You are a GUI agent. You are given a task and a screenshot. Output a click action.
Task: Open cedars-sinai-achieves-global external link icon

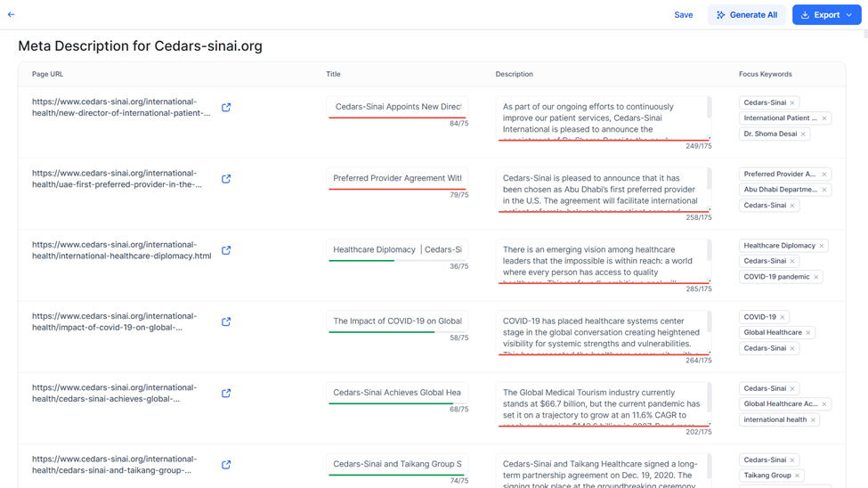pyautogui.click(x=226, y=394)
